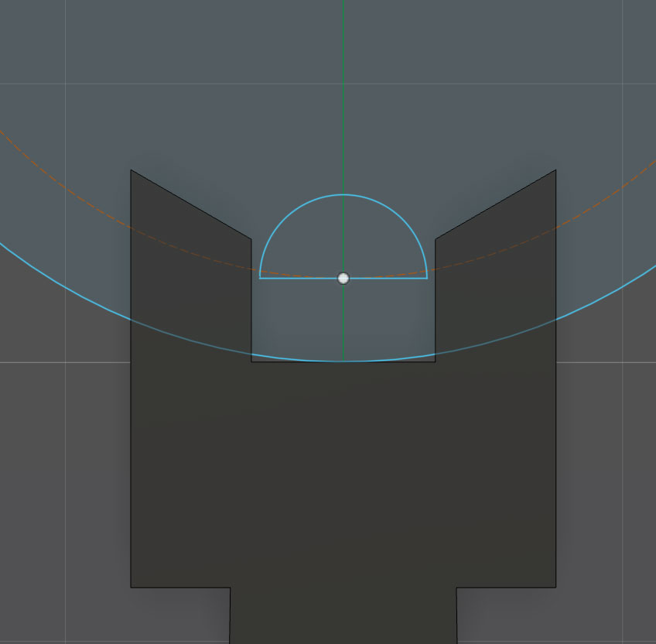Click the left endpoint of the semicircle diameter
Image resolution: width=656 pixels, height=644 pixels.
tap(260, 278)
